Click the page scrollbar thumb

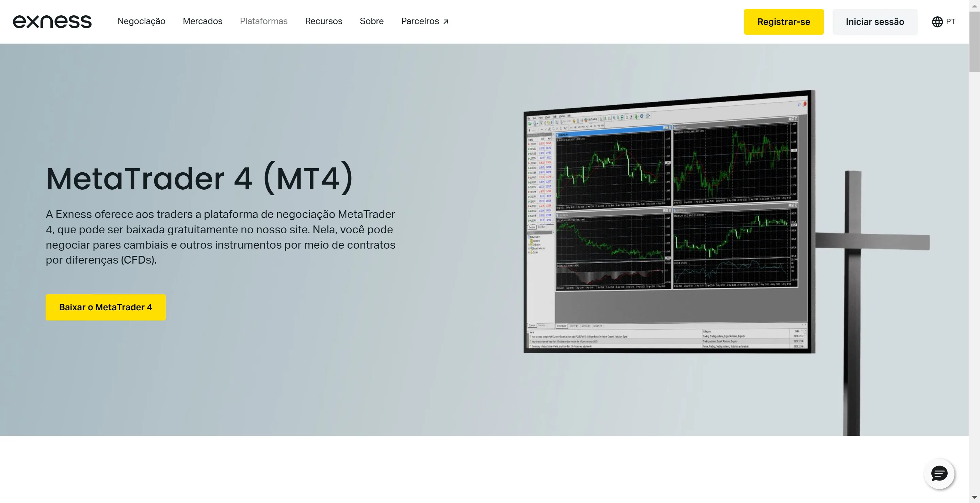[974, 41]
